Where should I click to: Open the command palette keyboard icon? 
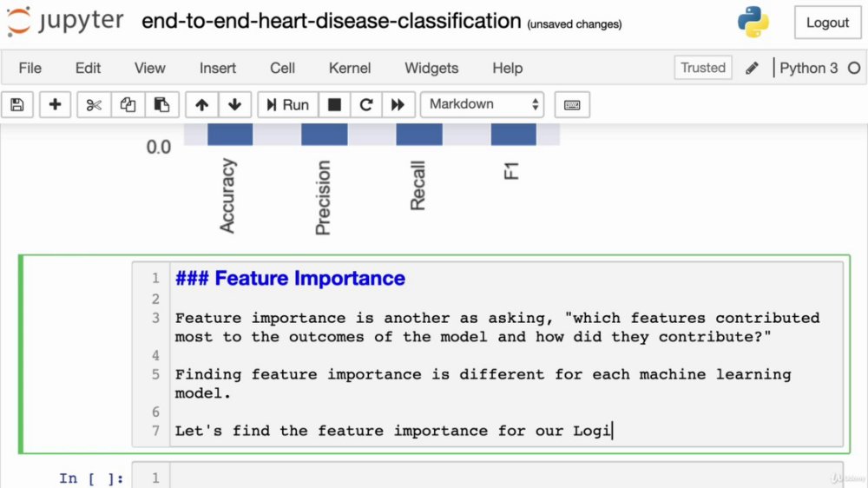(x=572, y=105)
